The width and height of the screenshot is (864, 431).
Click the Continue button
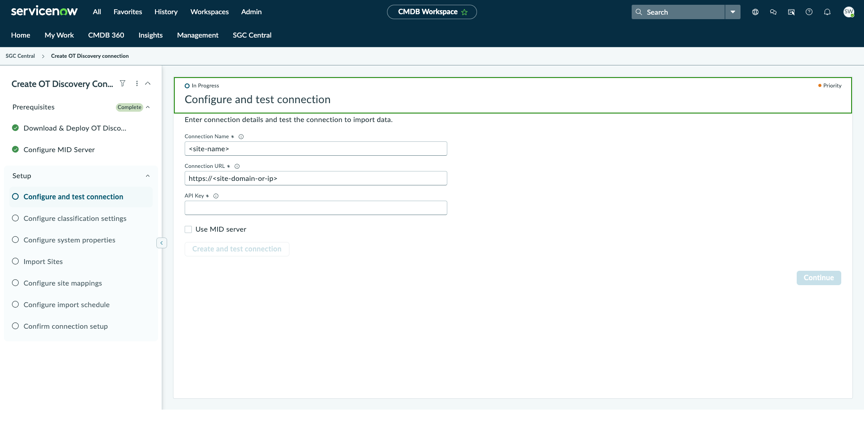click(x=819, y=278)
